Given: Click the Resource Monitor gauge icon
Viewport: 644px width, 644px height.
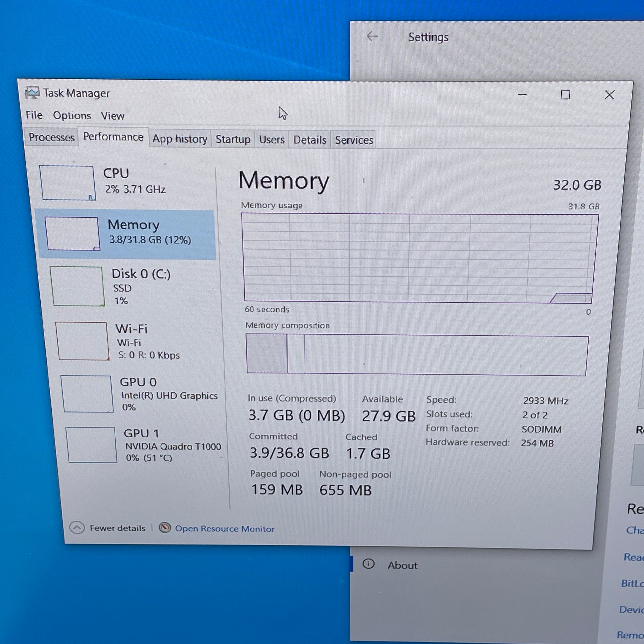Looking at the screenshot, I should tap(165, 528).
